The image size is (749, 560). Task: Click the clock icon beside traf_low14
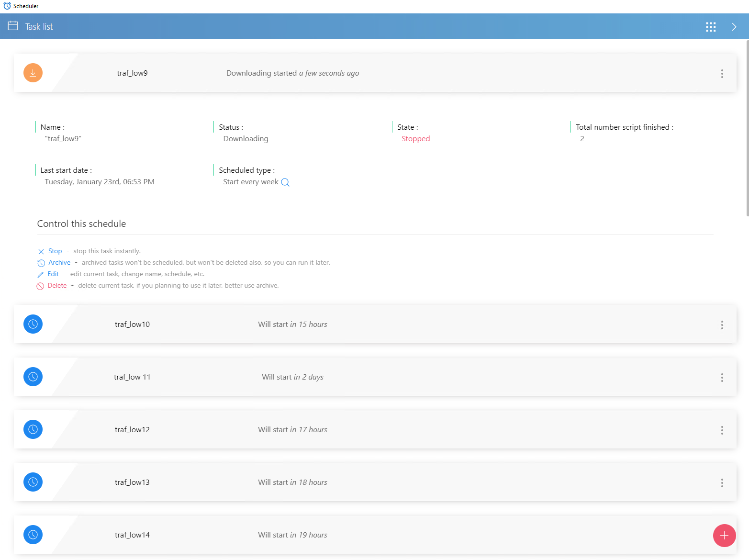33,535
